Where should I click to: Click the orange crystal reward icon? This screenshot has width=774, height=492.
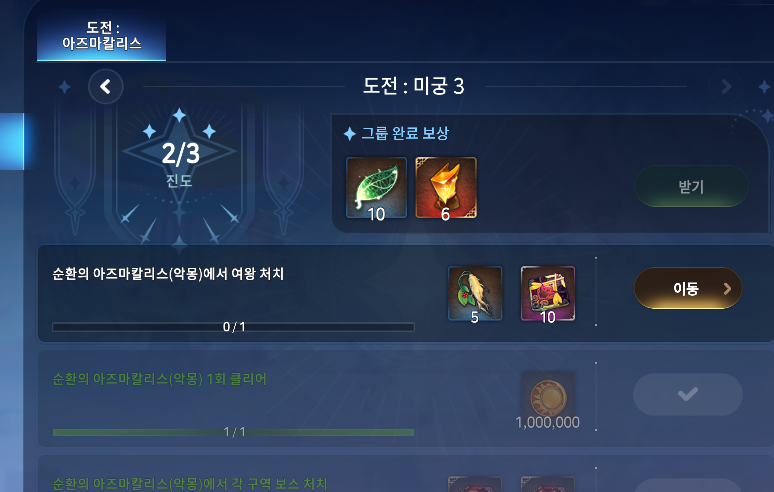446,188
